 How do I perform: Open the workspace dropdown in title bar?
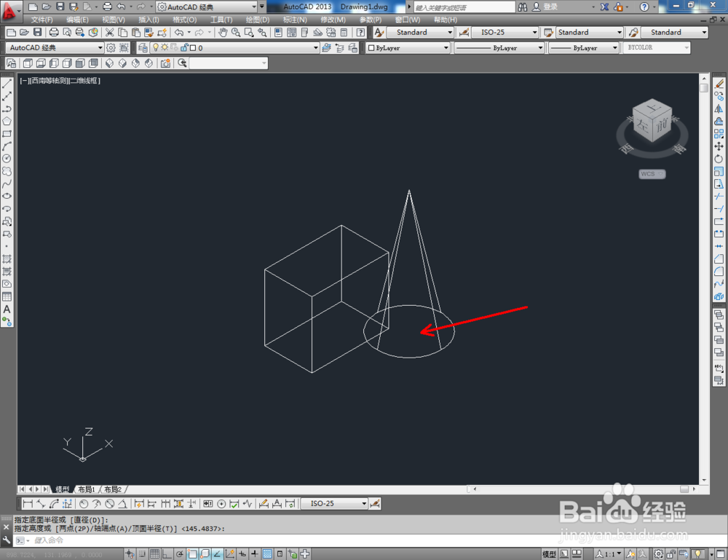(x=207, y=7)
